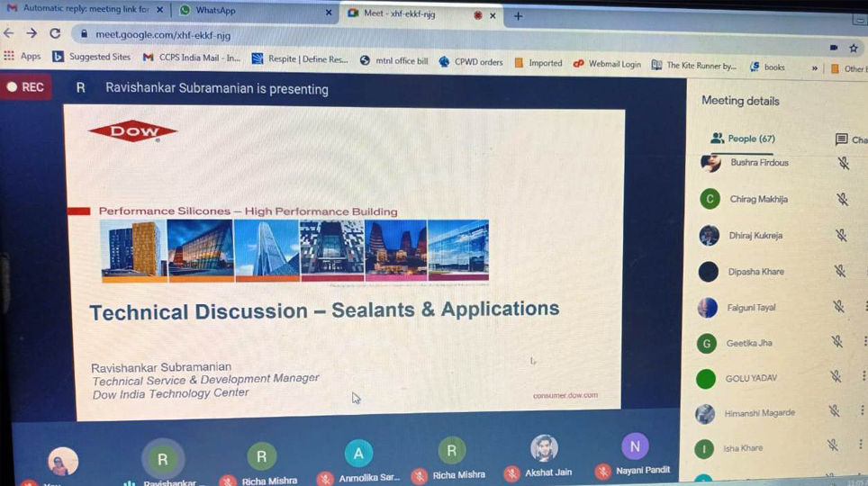Click the REC recording indicator
The width and height of the screenshot is (868, 486).
(x=25, y=87)
